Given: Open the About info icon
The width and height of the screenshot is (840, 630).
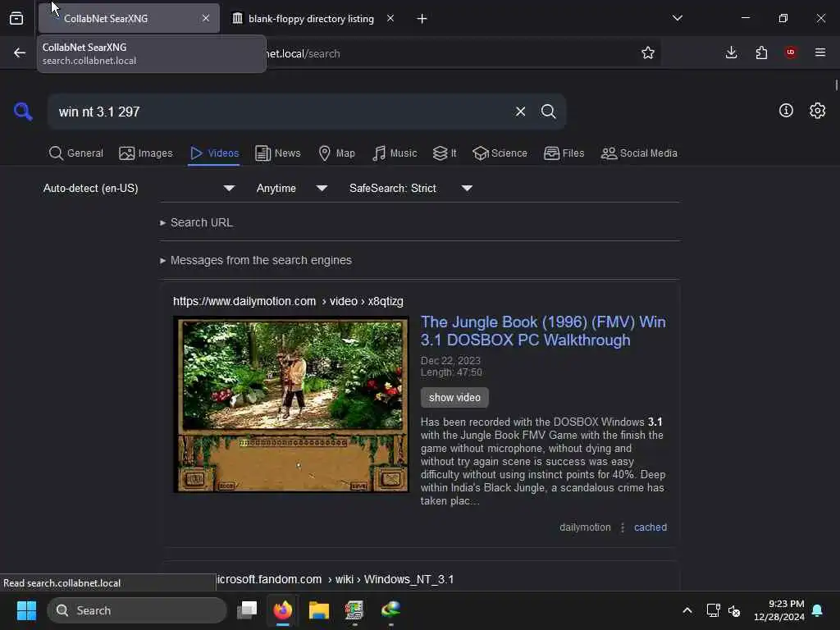Looking at the screenshot, I should click(x=786, y=111).
